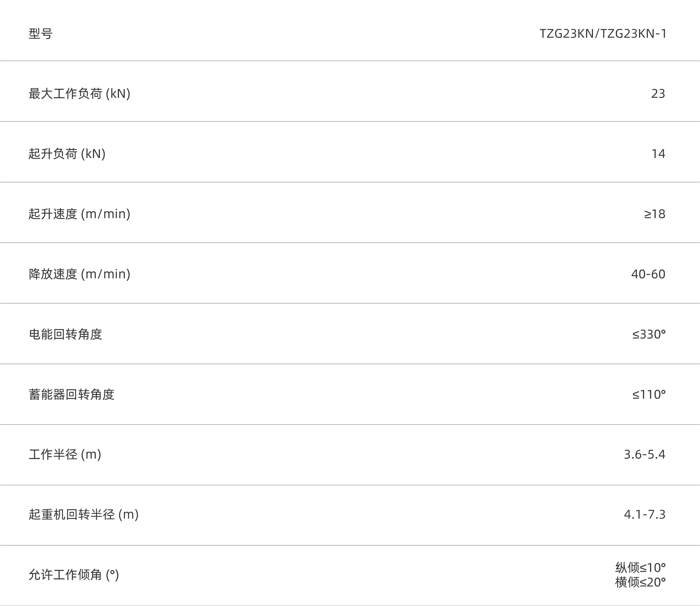Click the 型号 label in the first row
This screenshot has height=606, width=700.
[x=41, y=34]
